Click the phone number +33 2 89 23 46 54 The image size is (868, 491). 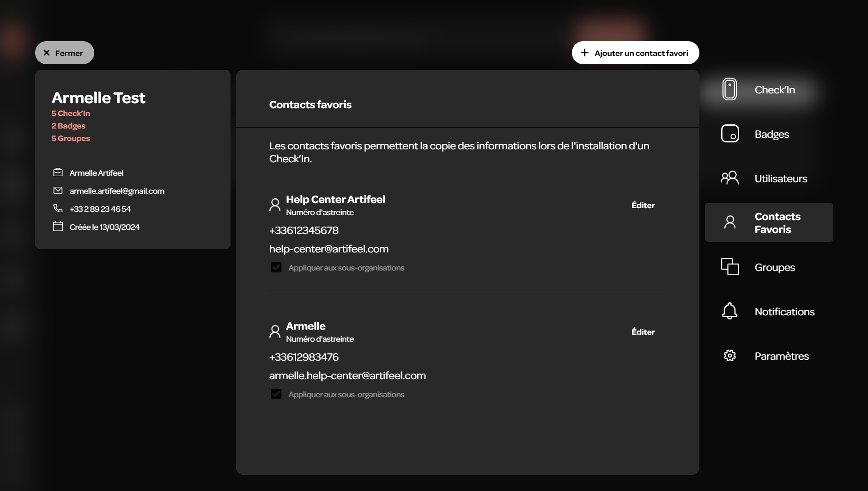(100, 209)
